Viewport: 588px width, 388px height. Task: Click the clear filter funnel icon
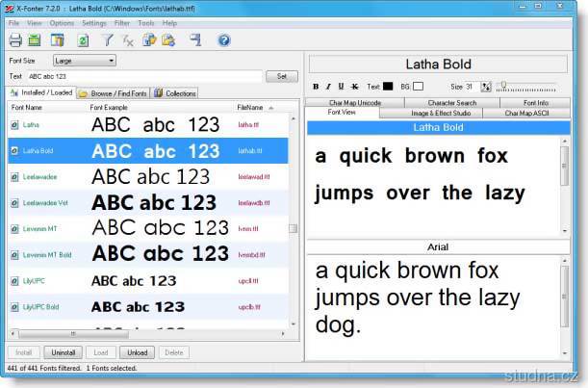128,40
